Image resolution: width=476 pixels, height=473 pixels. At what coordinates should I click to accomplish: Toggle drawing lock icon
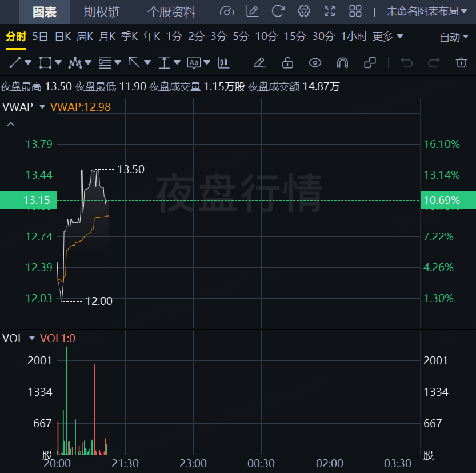point(287,62)
